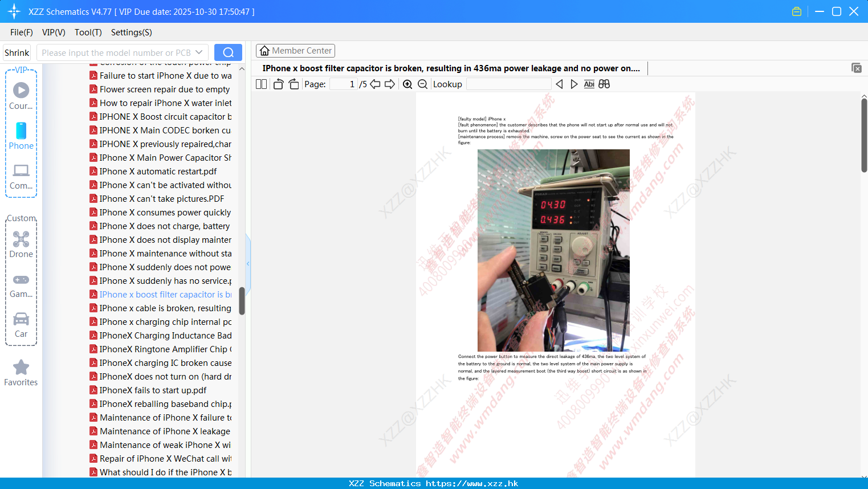Open Favorites in the sidebar
The image size is (868, 489).
pyautogui.click(x=21, y=373)
